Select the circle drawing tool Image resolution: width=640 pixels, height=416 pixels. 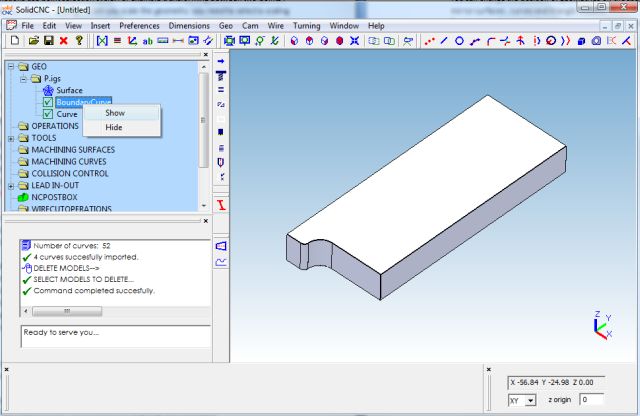(x=459, y=41)
